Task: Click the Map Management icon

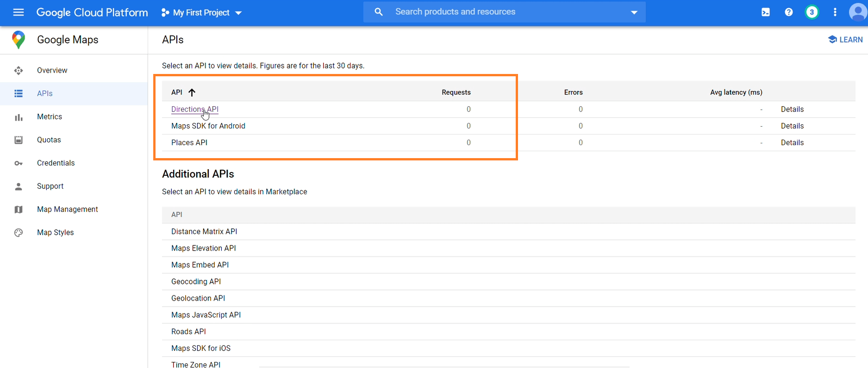Action: point(19,209)
